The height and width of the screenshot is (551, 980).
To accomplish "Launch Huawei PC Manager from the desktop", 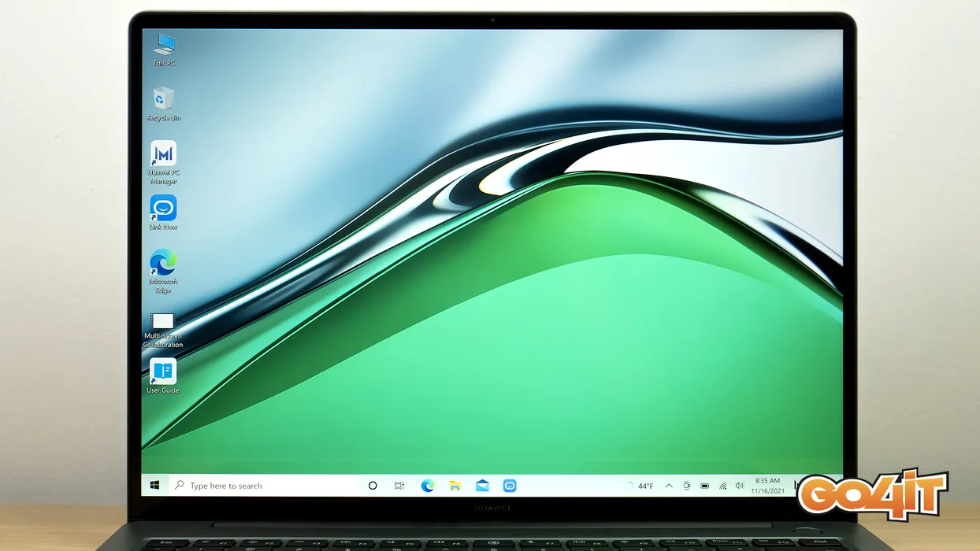I will tap(164, 163).
